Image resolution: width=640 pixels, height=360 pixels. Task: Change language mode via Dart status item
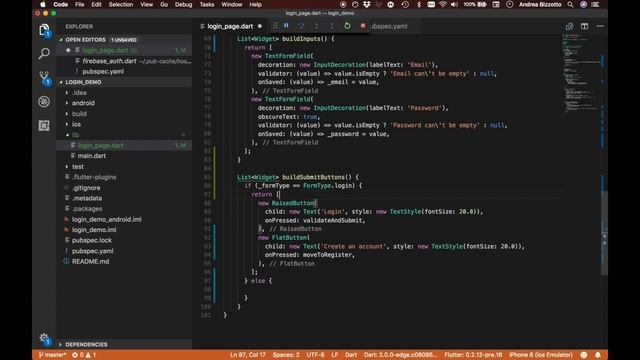coord(351,355)
